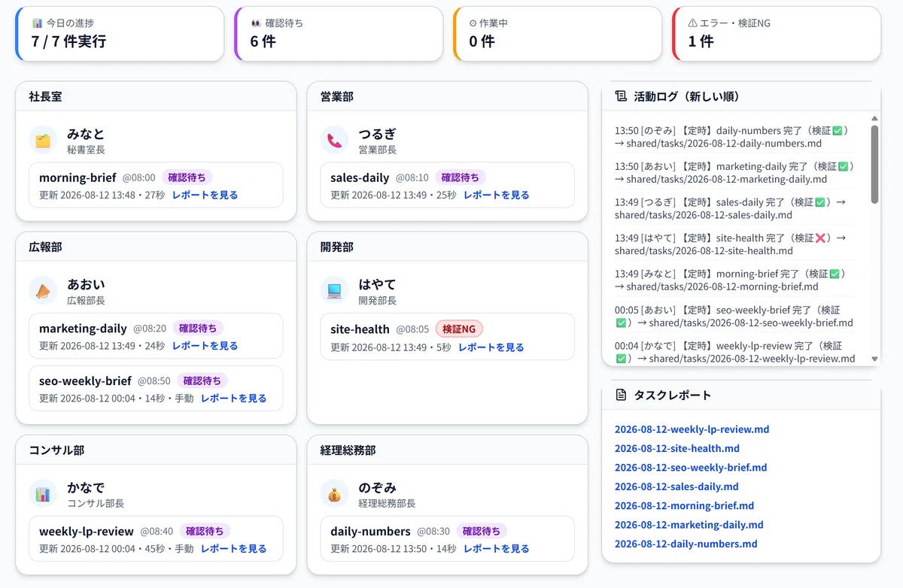Click the site-health task name

coord(360,329)
